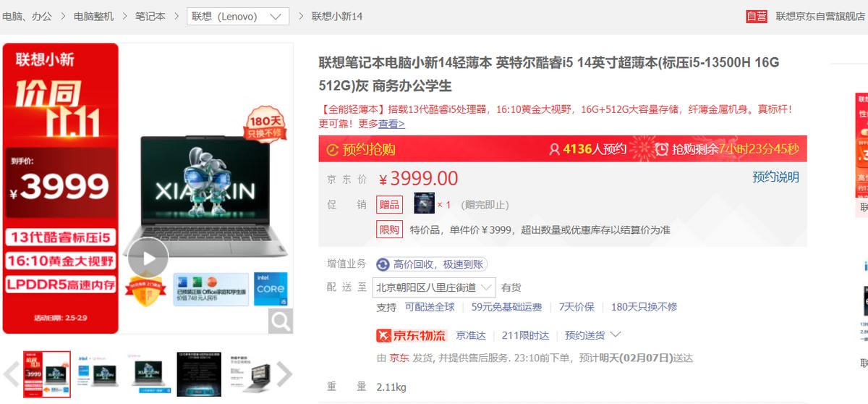868x404 pixels.
Task: Open 联想小新14 breadcrumb link
Action: (x=337, y=16)
